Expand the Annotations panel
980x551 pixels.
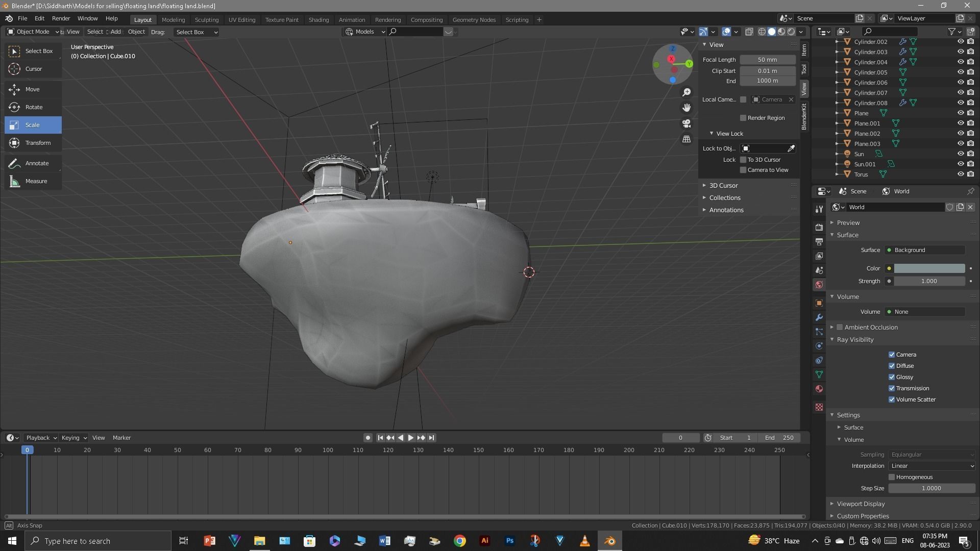tap(726, 210)
